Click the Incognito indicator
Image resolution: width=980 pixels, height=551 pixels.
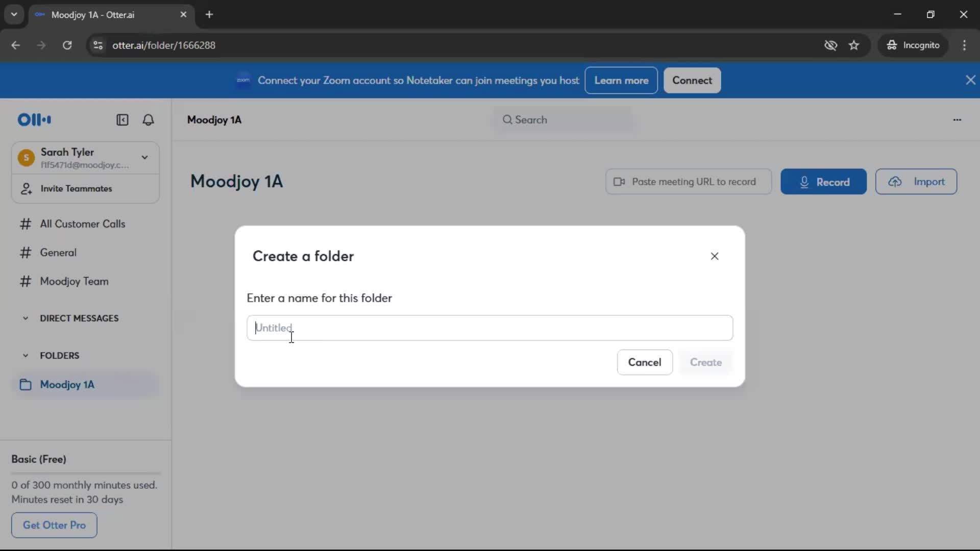(x=913, y=45)
